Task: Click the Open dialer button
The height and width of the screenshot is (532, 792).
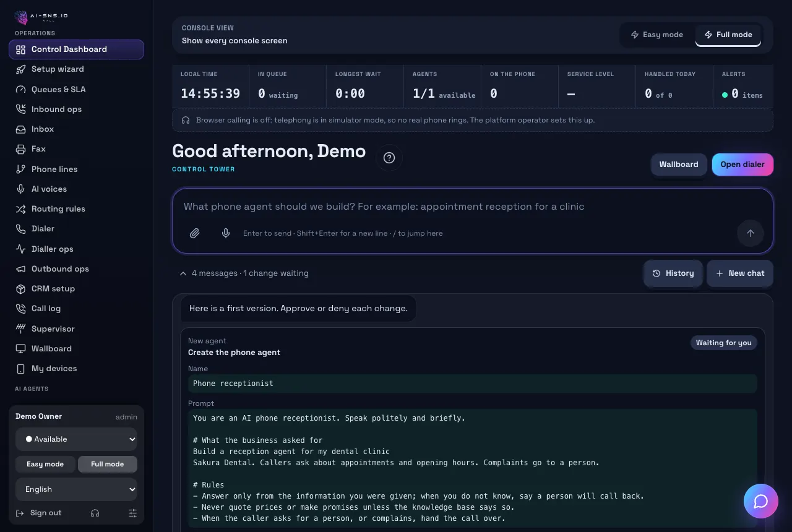Action: [742, 165]
